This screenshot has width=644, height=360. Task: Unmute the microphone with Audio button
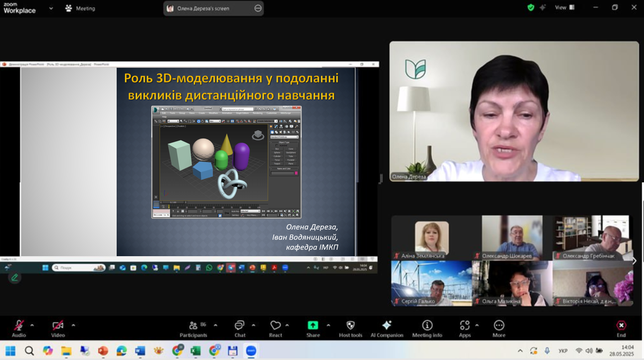(x=18, y=328)
